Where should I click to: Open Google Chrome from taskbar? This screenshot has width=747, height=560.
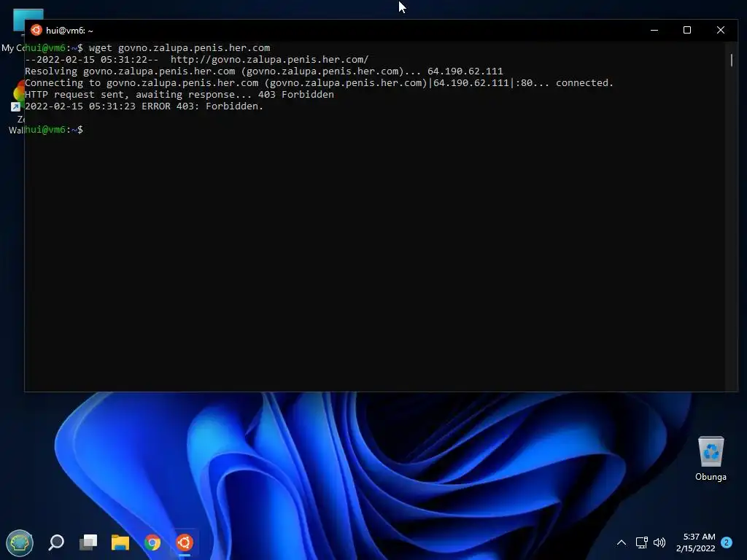click(152, 542)
